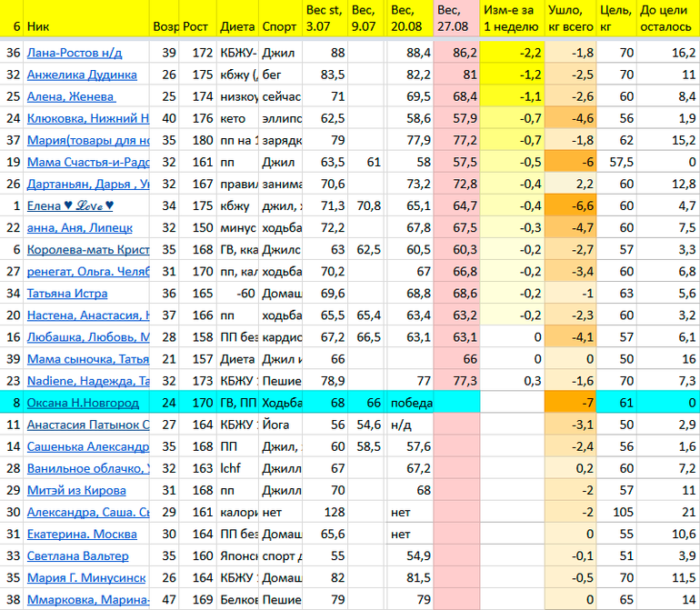Viewport: 700px width, 610px height.
Task: Follow the Екатерина. Москва link
Action: [x=82, y=534]
